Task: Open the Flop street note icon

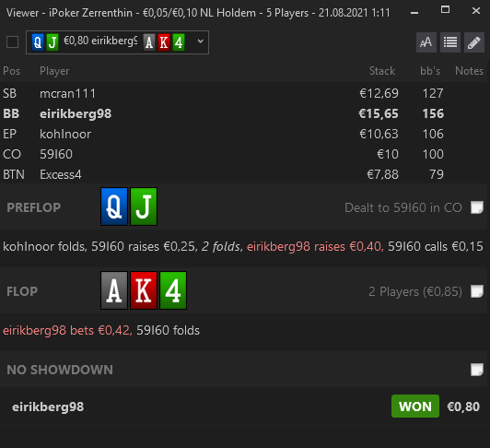Action: (x=477, y=291)
